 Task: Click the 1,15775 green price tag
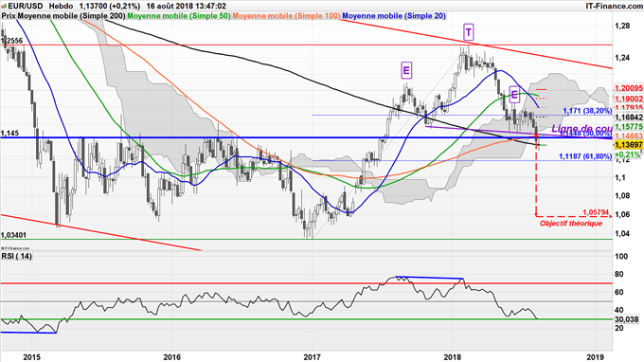tap(629, 127)
